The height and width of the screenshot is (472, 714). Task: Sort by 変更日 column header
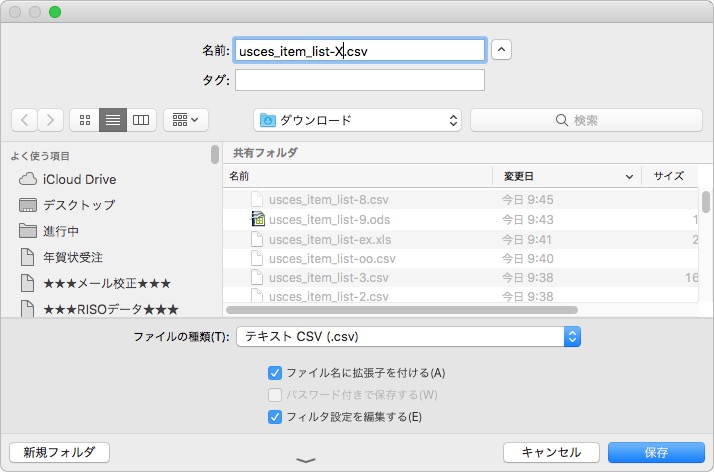(x=566, y=176)
